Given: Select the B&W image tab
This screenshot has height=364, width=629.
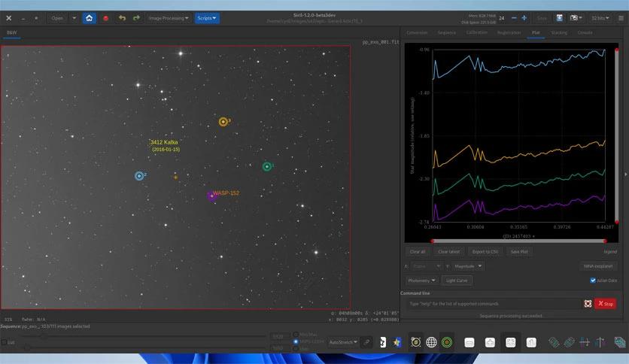Looking at the screenshot, I should [x=11, y=32].
